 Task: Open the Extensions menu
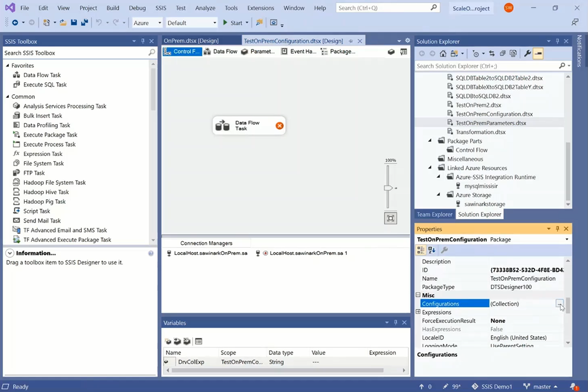(x=261, y=8)
